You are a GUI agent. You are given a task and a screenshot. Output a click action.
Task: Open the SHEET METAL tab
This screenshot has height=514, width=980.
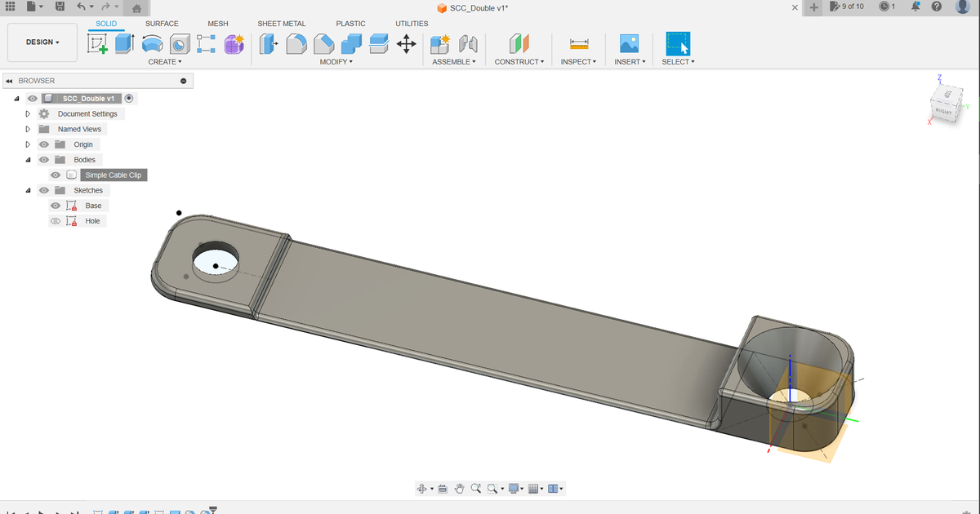pyautogui.click(x=282, y=24)
